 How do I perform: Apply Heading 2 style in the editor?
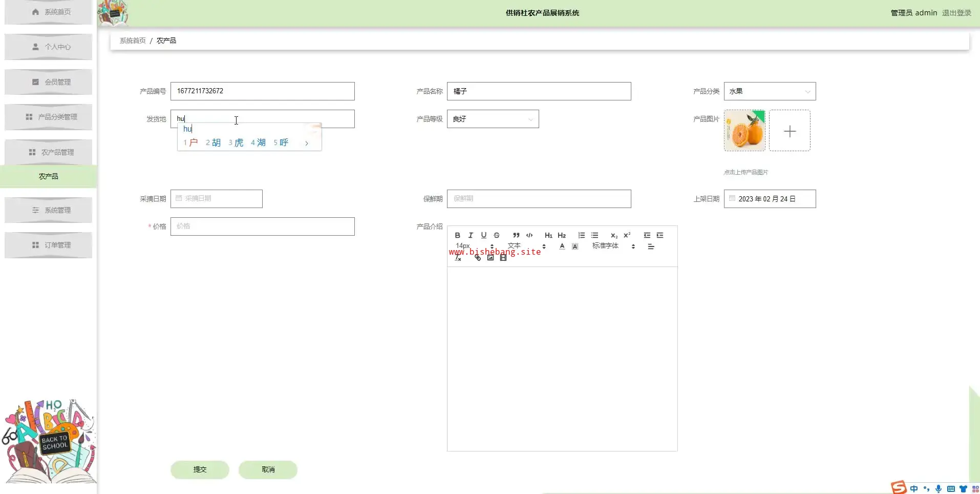[562, 235]
